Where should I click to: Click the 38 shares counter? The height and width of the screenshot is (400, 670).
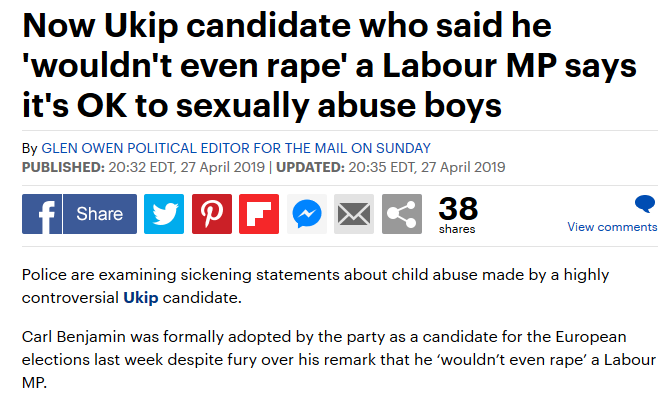(458, 215)
